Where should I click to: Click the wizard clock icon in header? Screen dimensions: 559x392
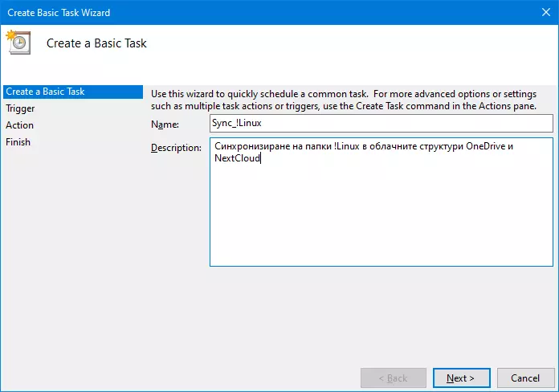[19, 43]
